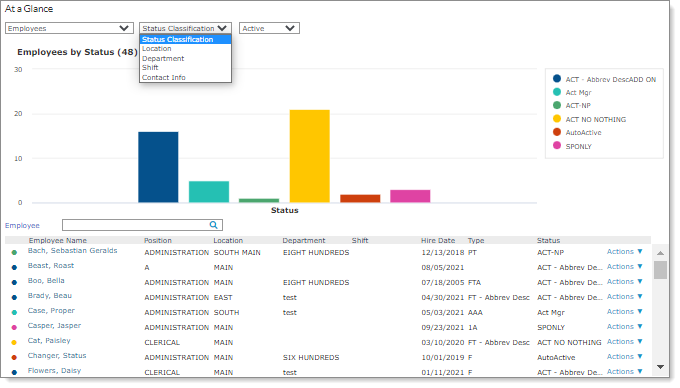The height and width of the screenshot is (388, 680).
Task: Click the Location column header
Action: point(228,241)
